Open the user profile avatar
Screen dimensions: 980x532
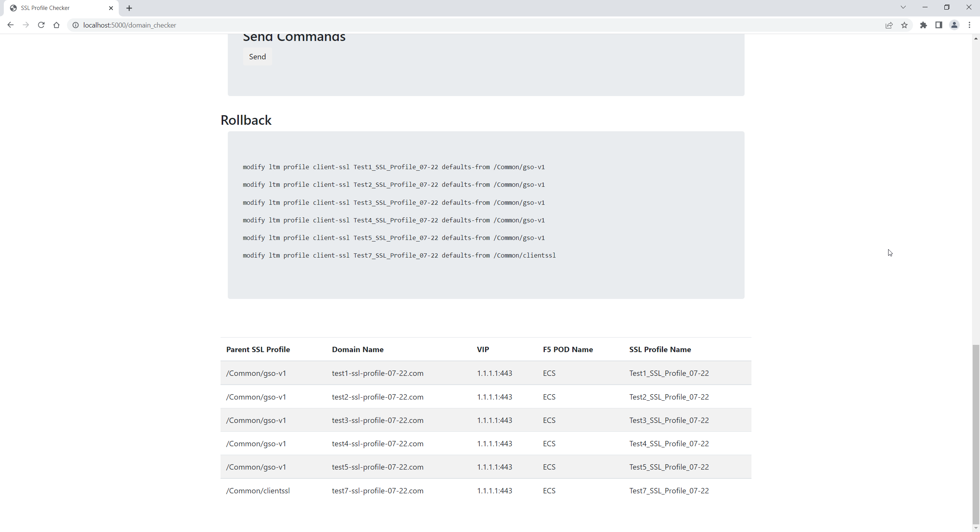pyautogui.click(x=954, y=25)
